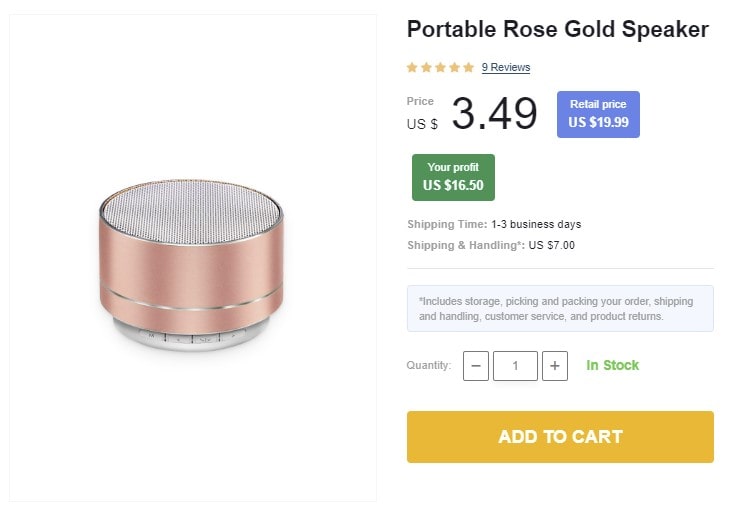Click the plus quantity button
The height and width of the screenshot is (506, 748).
pos(555,366)
